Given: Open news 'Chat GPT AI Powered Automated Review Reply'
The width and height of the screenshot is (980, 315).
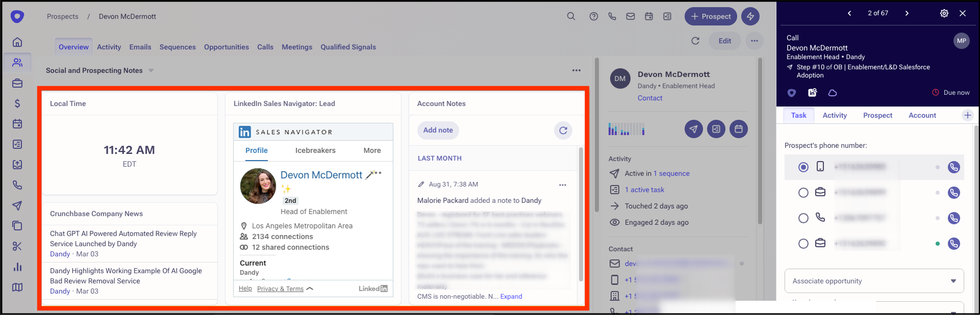Looking at the screenshot, I should 124,239.
